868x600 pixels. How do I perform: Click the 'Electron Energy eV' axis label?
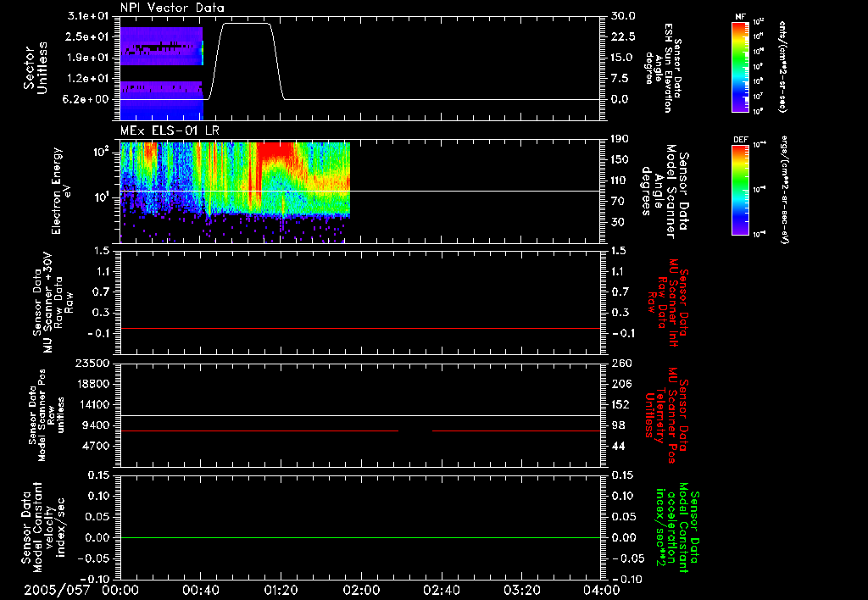61,191
